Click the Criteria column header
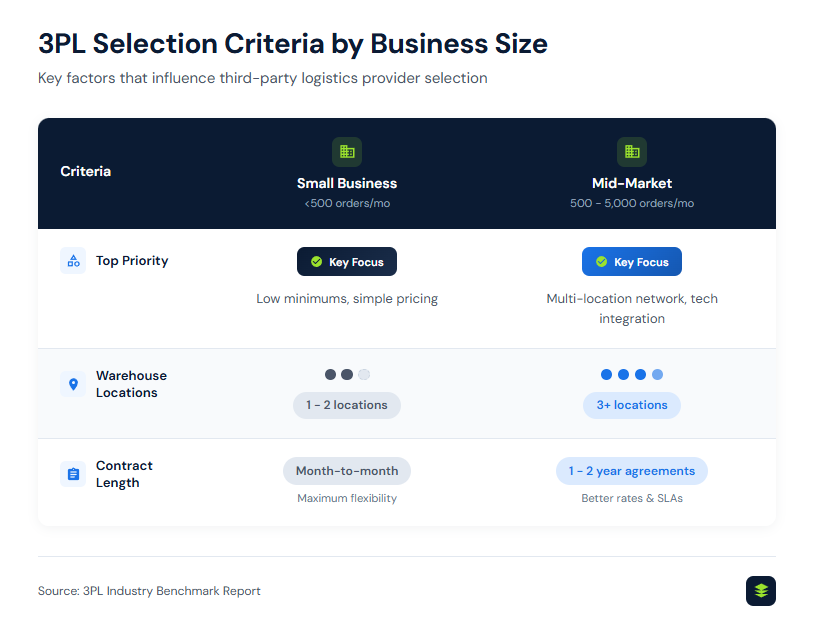The width and height of the screenshot is (813, 621). [x=86, y=171]
